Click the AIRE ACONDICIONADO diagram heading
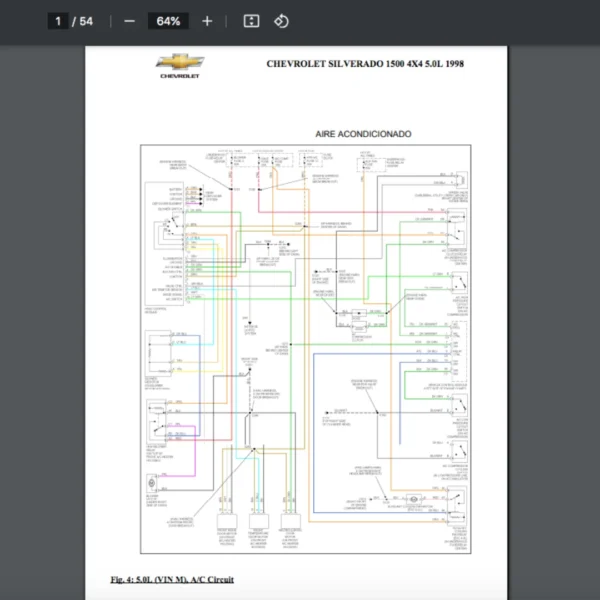Viewport: 600px width, 600px height. (x=363, y=134)
